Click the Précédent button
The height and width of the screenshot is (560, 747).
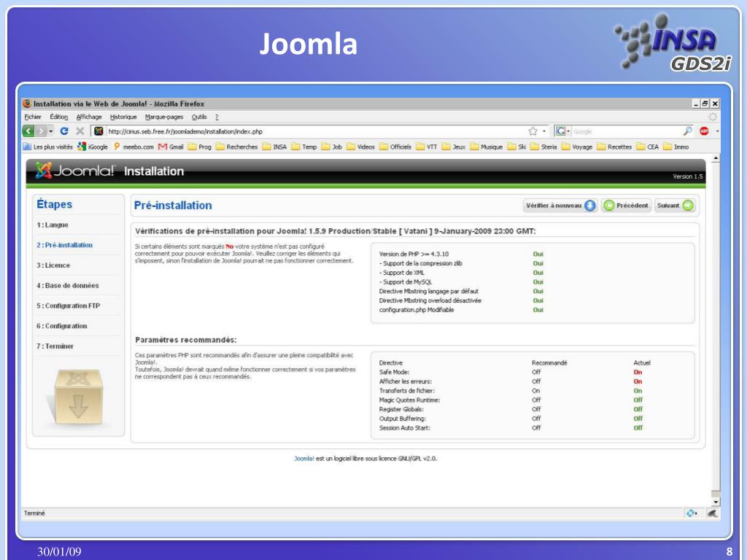click(626, 205)
